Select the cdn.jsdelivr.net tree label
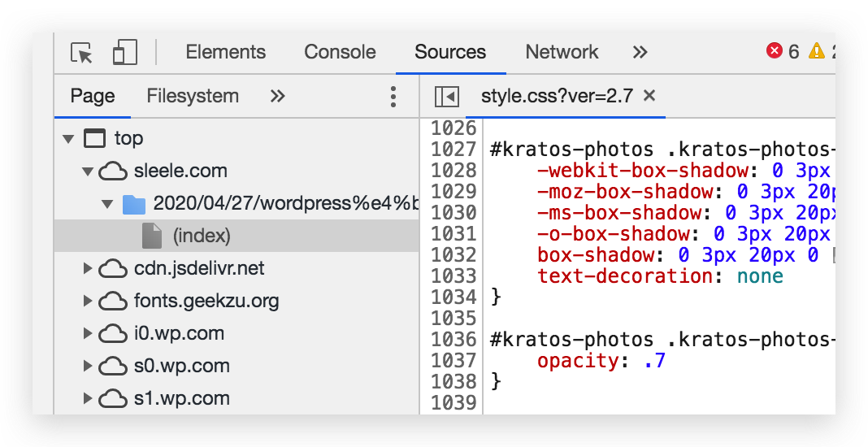The height and width of the screenshot is (447, 868). (199, 268)
